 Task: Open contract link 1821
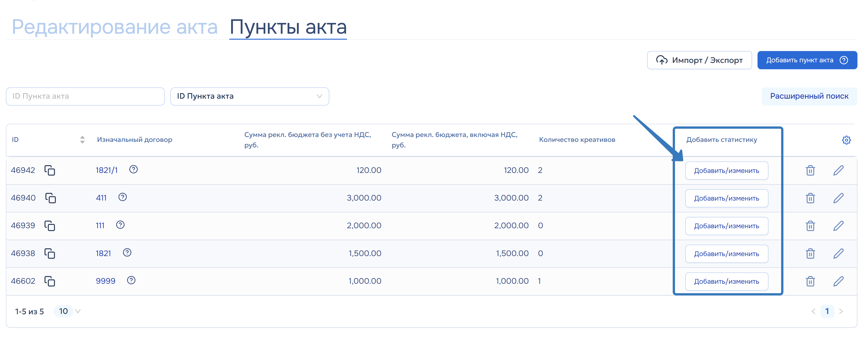[x=103, y=253]
